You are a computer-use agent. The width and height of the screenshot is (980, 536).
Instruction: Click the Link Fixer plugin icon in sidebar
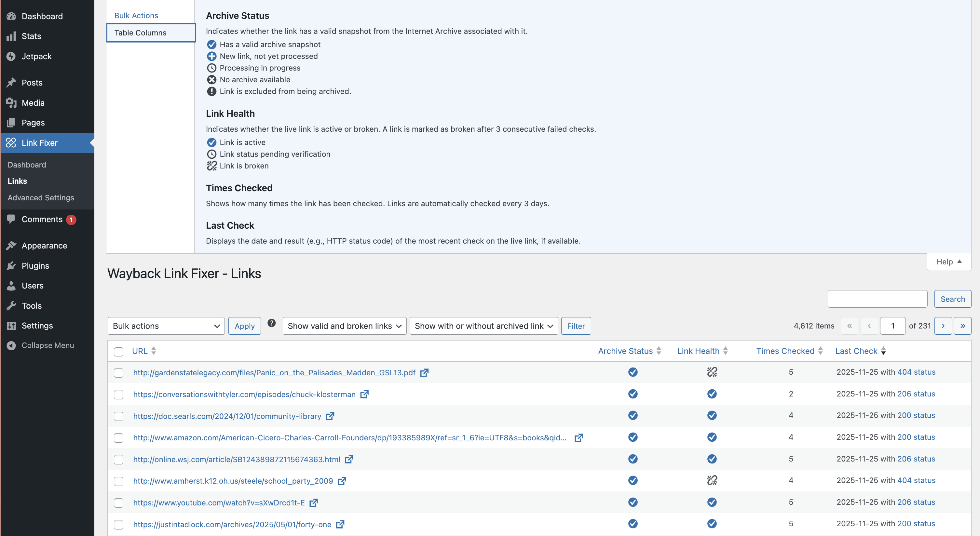[x=11, y=143]
